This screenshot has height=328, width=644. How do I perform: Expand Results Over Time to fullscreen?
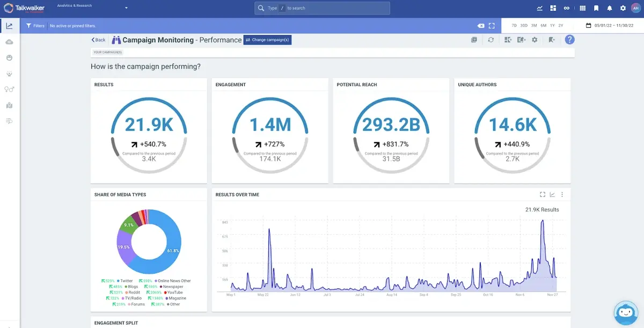click(x=544, y=194)
